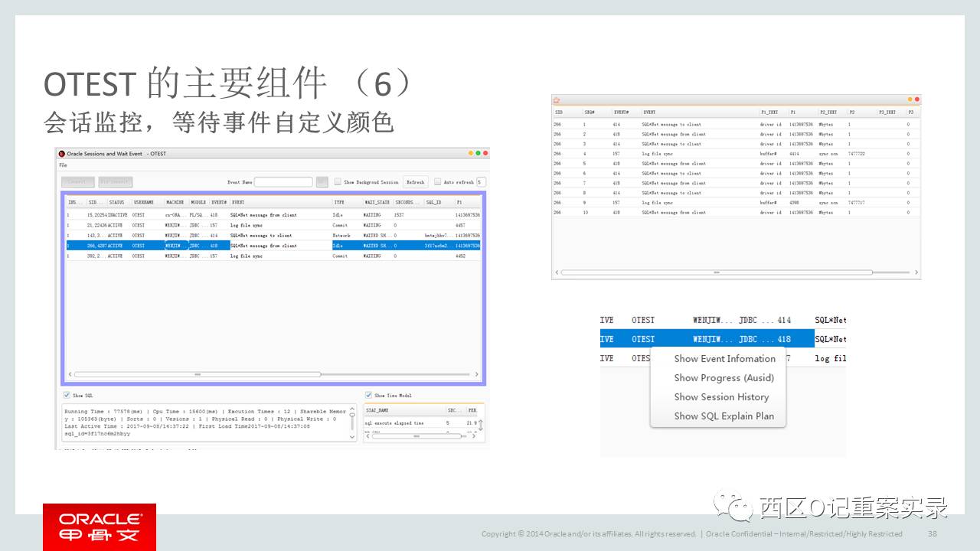Minimize the Oracle Sessions window with yellow button
The height and width of the screenshot is (551, 980).
[472, 154]
